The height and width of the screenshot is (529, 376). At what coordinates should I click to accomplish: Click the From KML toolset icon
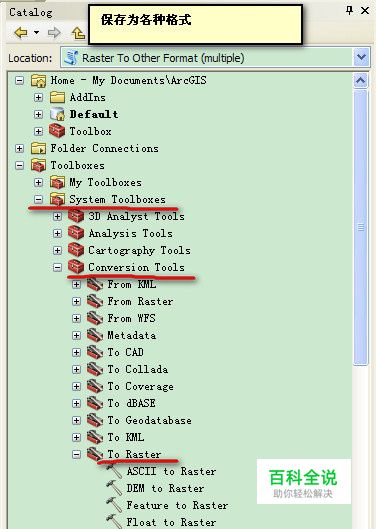95,284
